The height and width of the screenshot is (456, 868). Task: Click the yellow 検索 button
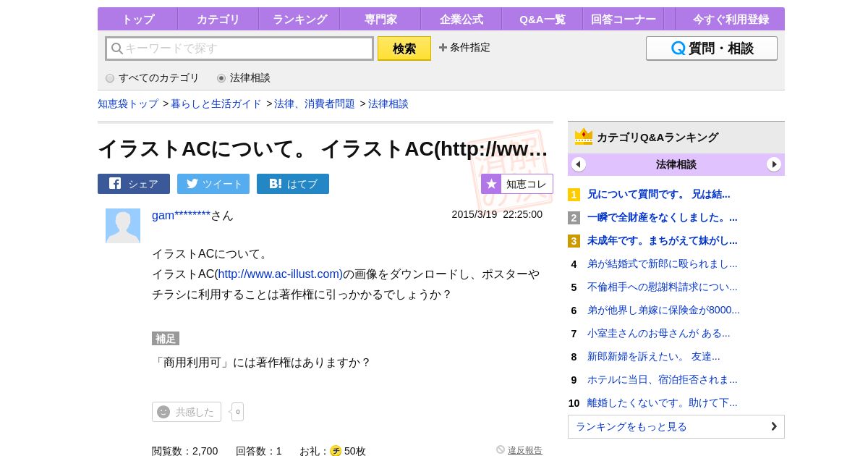(x=404, y=48)
